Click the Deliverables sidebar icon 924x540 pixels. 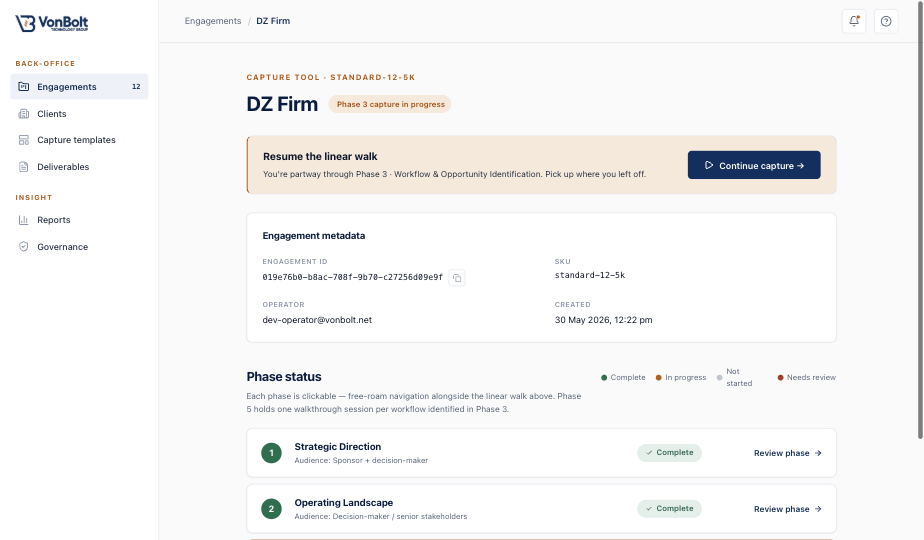coord(24,167)
